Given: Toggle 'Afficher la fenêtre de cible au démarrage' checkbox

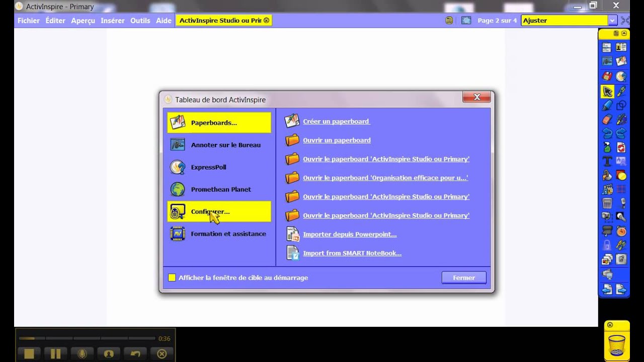Looking at the screenshot, I should pos(172,278).
